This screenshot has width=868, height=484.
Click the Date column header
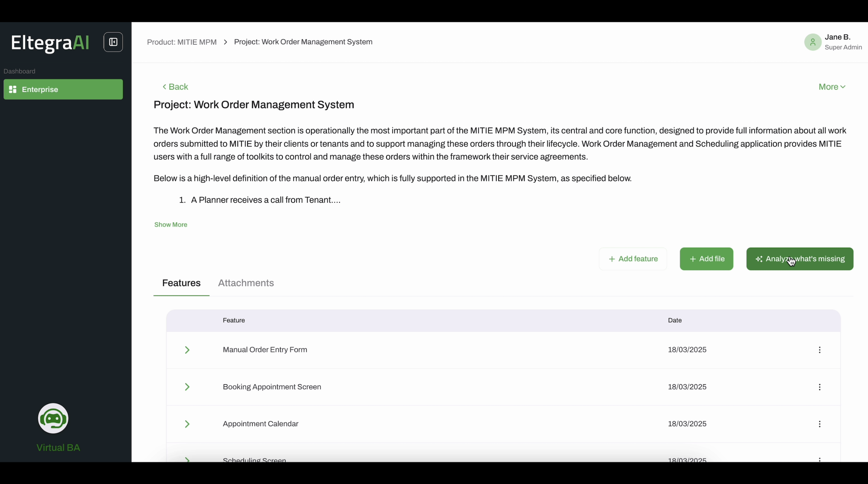click(675, 320)
